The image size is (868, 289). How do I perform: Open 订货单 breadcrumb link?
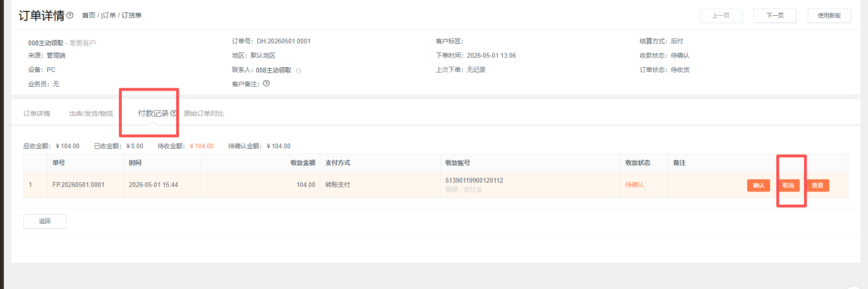click(x=131, y=15)
